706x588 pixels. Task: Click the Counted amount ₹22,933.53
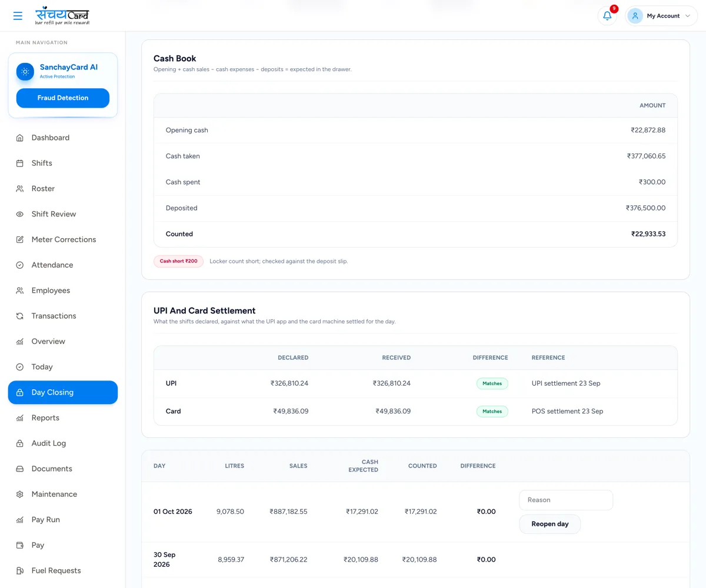point(648,234)
